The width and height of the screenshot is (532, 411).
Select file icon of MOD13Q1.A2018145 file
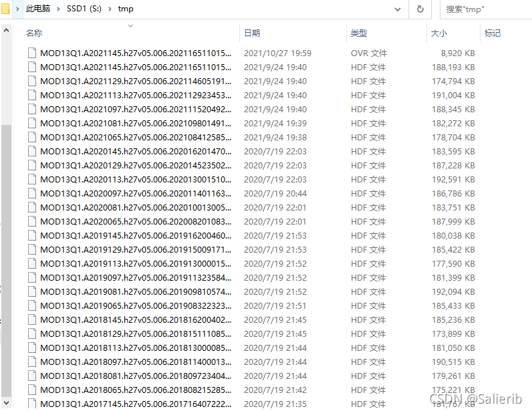point(32,319)
